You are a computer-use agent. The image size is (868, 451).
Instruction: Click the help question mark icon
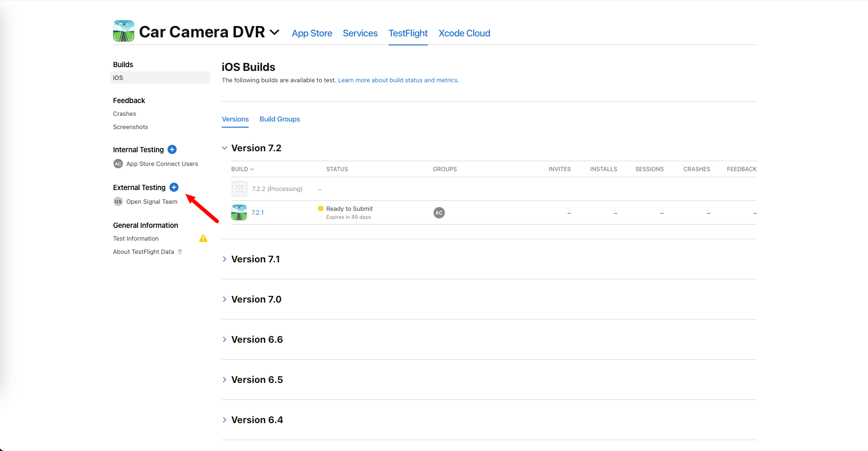point(180,252)
